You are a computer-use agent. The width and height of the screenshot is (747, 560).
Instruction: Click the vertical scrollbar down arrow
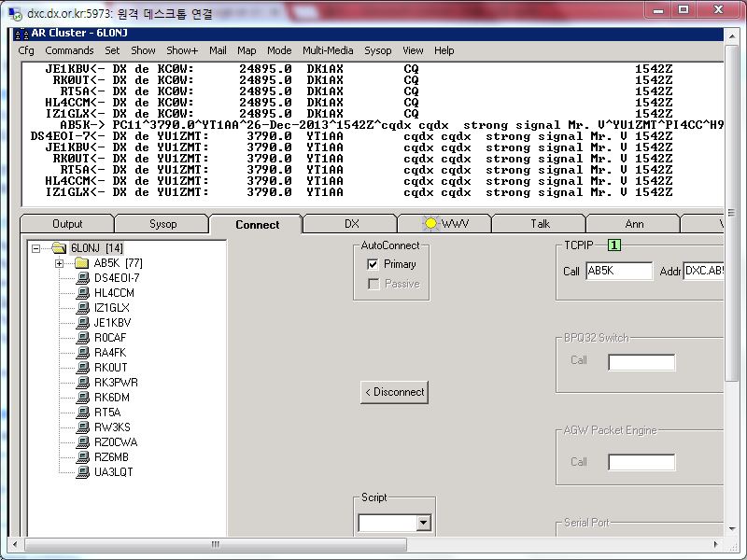pyautogui.click(x=731, y=529)
